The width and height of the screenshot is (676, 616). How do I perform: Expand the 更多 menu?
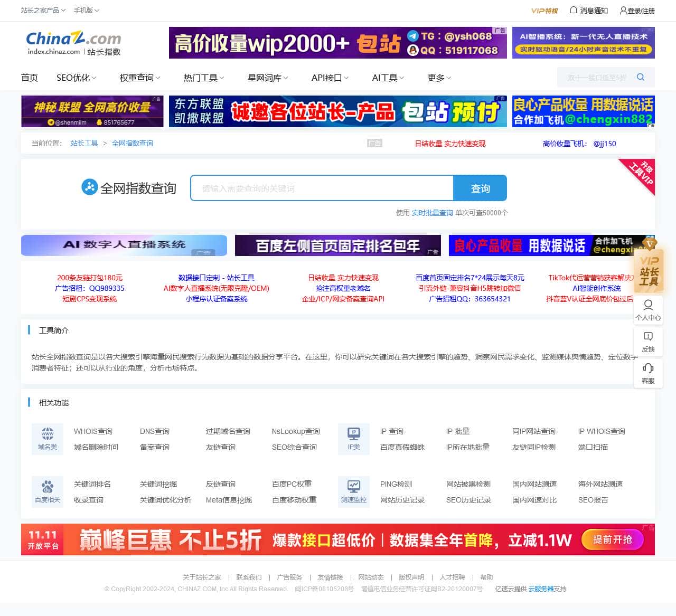click(439, 78)
